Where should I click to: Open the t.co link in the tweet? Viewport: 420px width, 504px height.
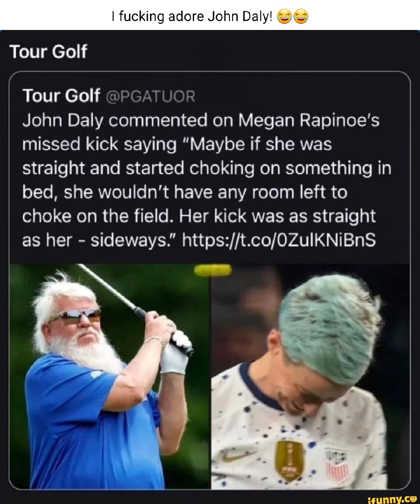click(279, 240)
